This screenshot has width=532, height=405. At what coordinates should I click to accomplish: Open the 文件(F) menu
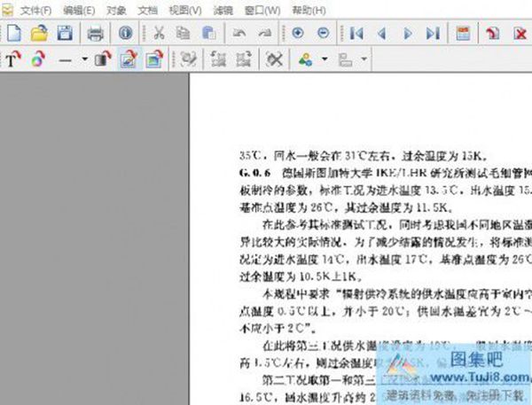pos(36,11)
